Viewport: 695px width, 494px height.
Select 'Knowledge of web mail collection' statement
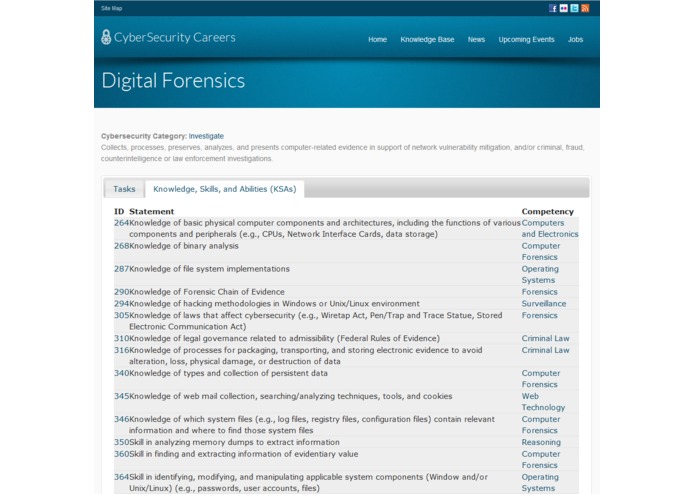coord(291,396)
